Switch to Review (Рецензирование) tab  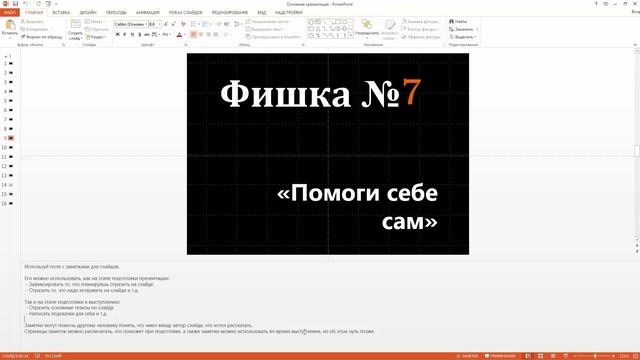pyautogui.click(x=230, y=13)
